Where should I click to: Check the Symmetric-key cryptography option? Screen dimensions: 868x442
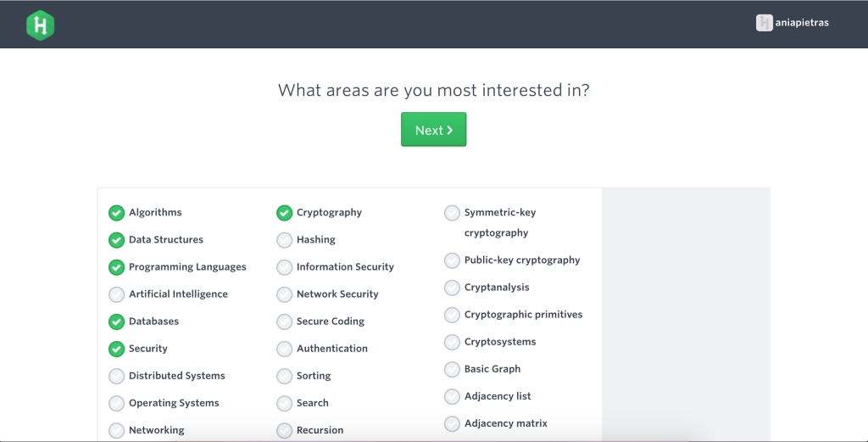click(452, 213)
